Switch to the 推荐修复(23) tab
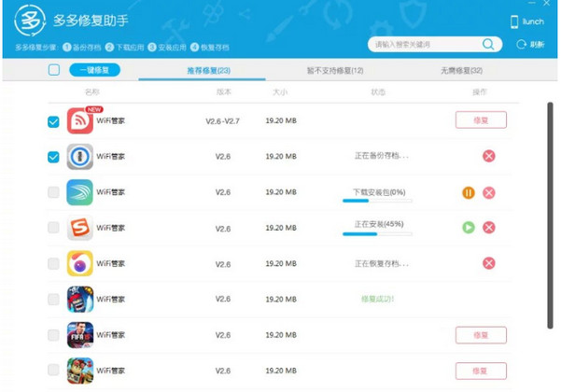The image size is (561, 392). pos(208,70)
